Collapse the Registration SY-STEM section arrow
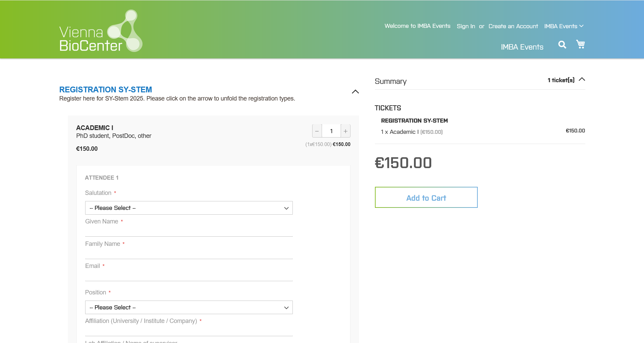644x343 pixels. pyautogui.click(x=355, y=92)
